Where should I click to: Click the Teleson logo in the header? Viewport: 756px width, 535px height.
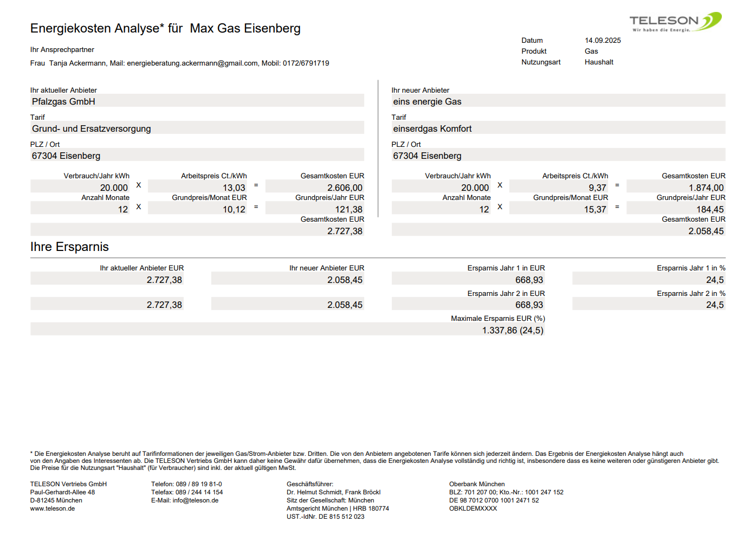[675, 22]
